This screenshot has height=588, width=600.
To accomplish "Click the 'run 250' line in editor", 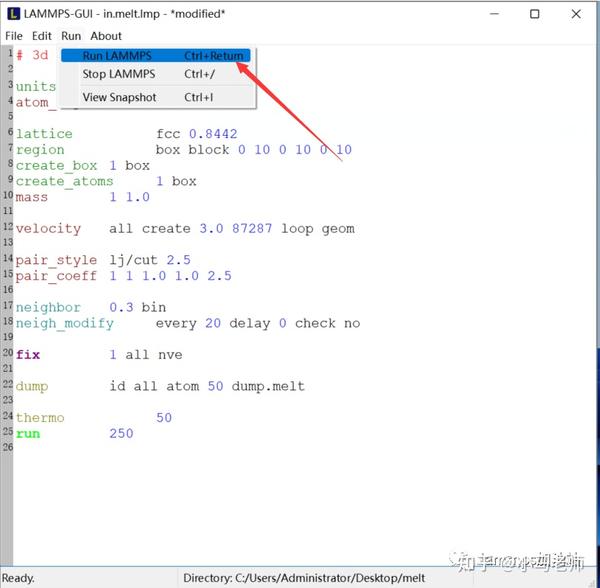I will [75, 433].
